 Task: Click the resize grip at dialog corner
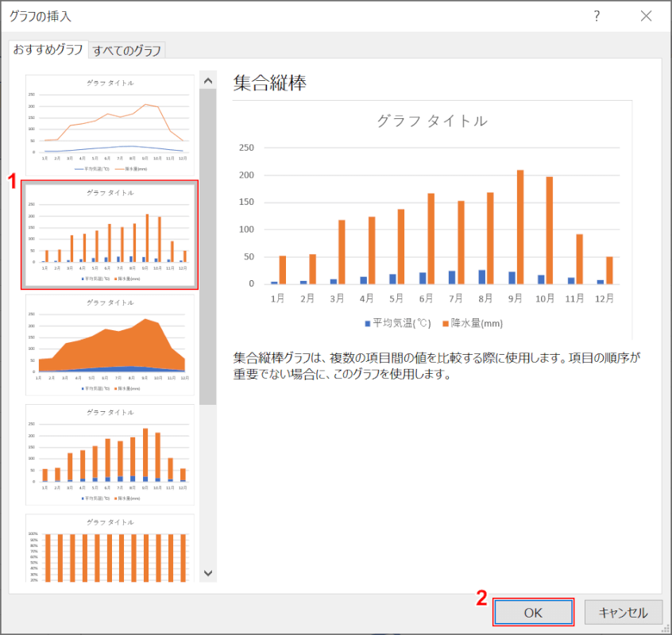coord(666,629)
